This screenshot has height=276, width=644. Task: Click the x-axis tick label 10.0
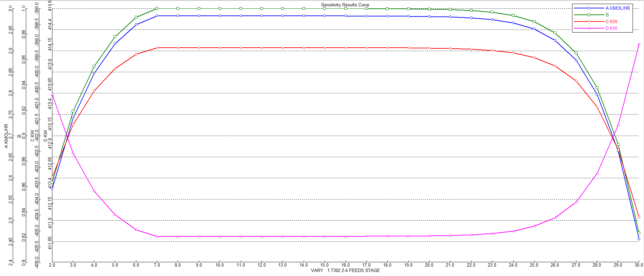click(x=220, y=265)
